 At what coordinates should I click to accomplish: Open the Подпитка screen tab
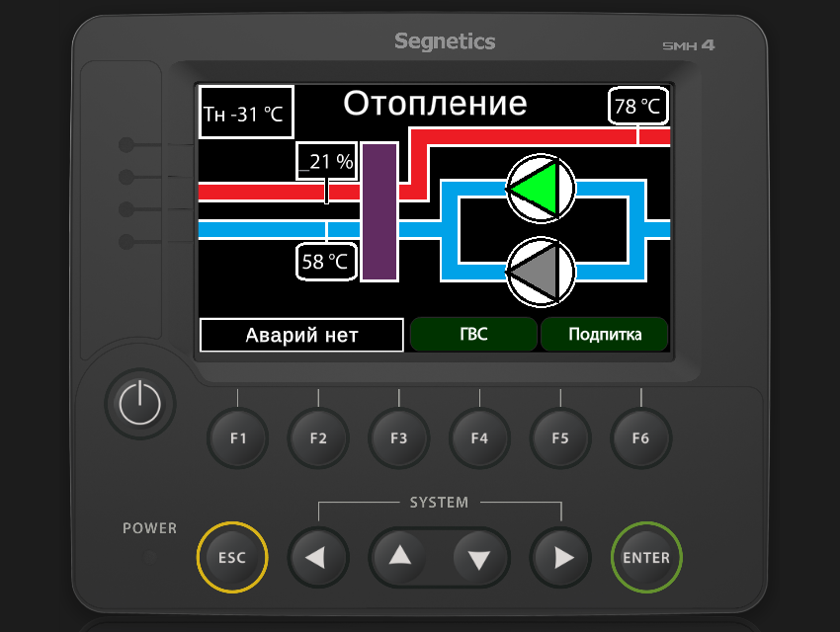604,335
